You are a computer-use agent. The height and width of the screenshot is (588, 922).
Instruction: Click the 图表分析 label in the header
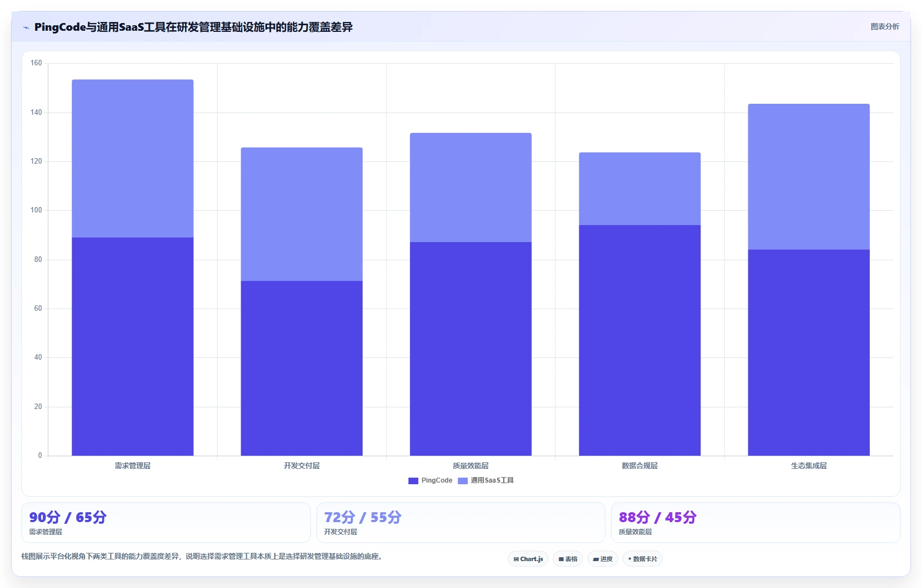click(x=885, y=26)
